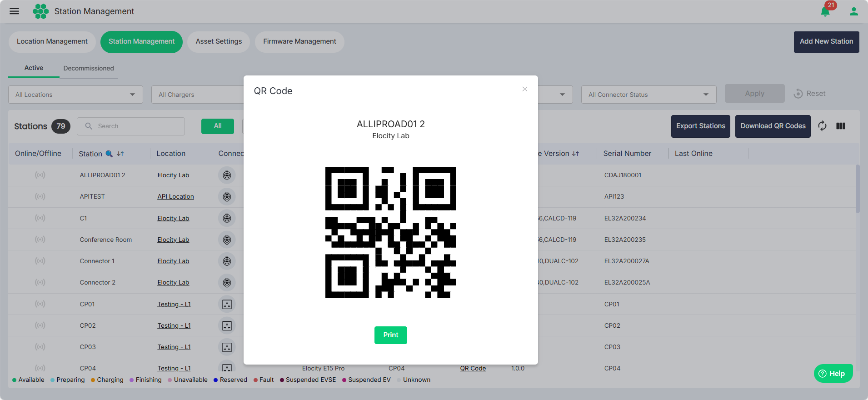
Task: Open Testing - L1 link for CP01
Action: [x=174, y=305]
